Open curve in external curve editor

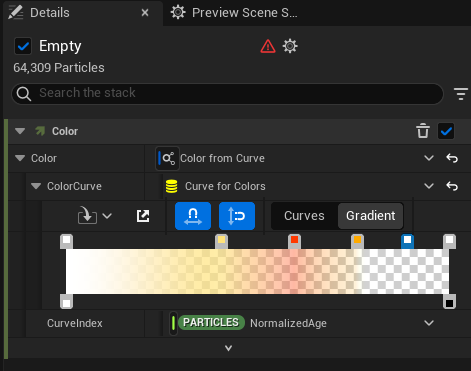click(x=143, y=216)
